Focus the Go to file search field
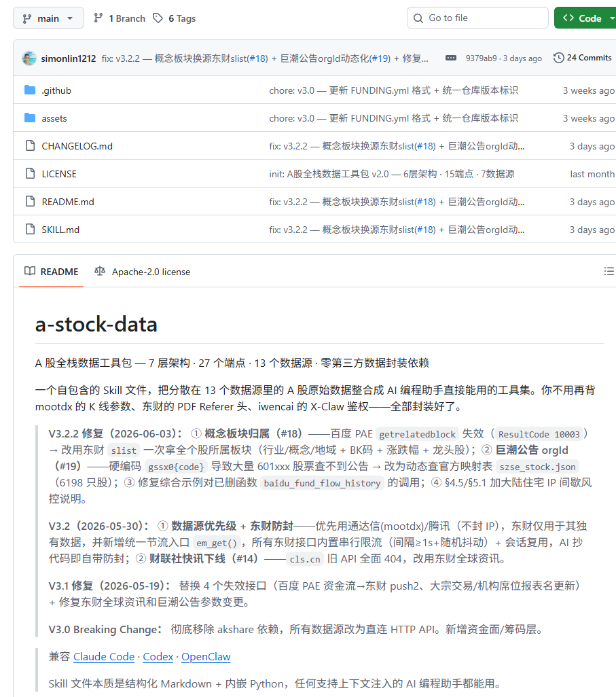 (477, 18)
